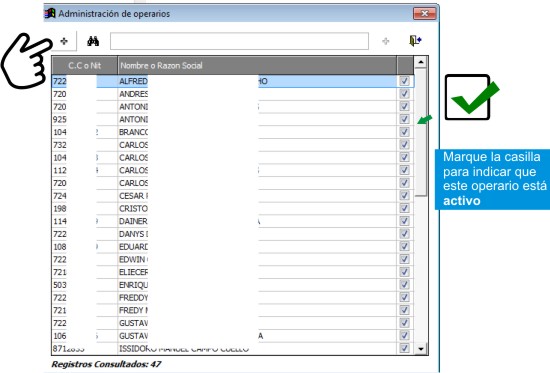Click the 114 ID cell

[85, 221]
